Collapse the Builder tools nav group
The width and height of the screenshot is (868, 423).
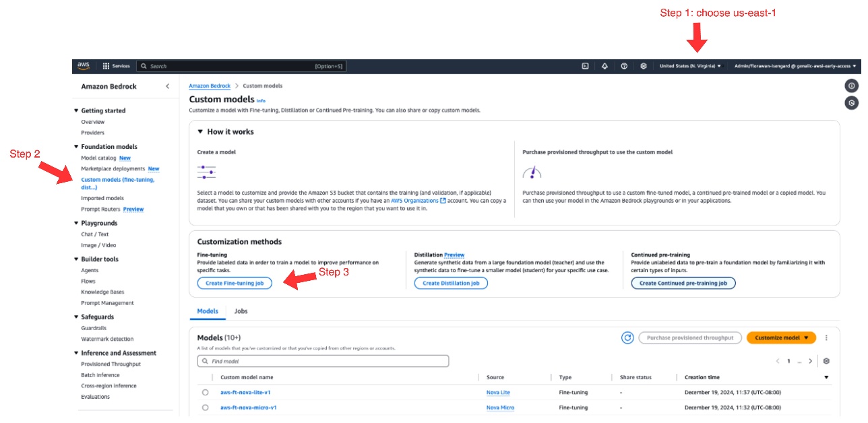pos(76,259)
